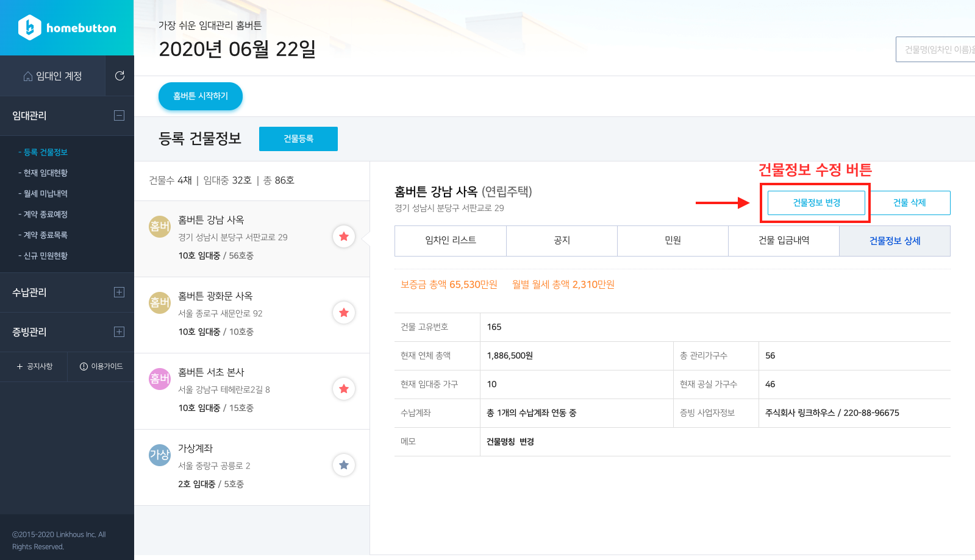Click 홈버튼 강남 사옥 avatar icon
Screen dimensions: 975x560
[x=160, y=227]
